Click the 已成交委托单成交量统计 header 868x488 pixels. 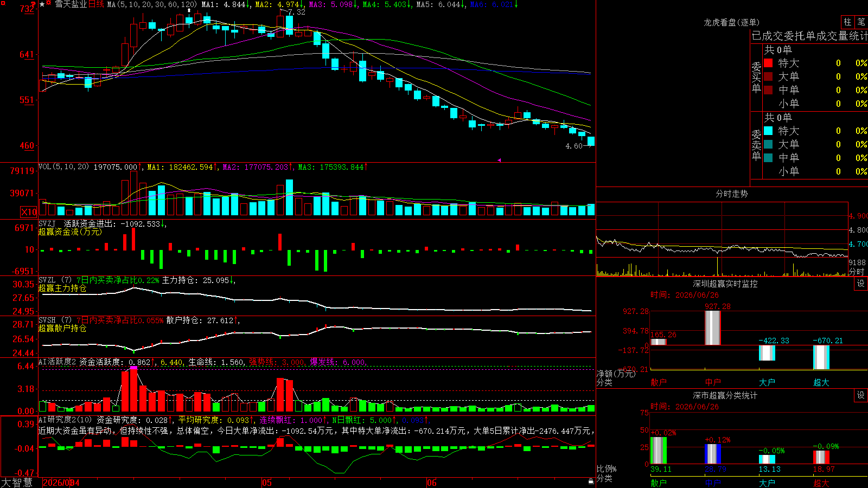(x=809, y=36)
